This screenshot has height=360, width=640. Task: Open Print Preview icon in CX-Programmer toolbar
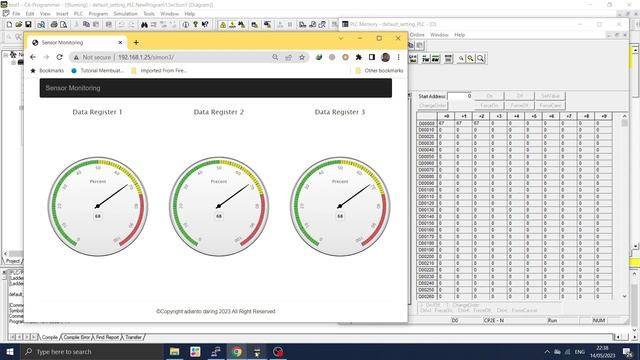tap(64, 24)
